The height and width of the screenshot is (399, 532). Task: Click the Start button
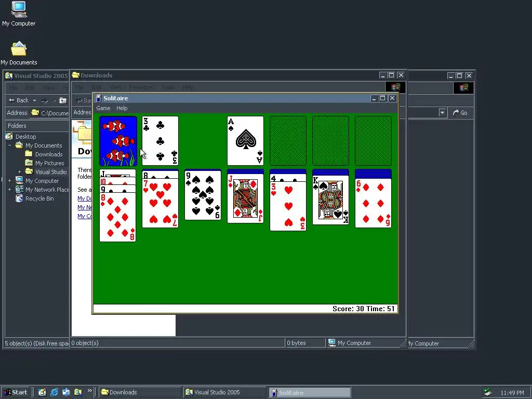pos(15,392)
